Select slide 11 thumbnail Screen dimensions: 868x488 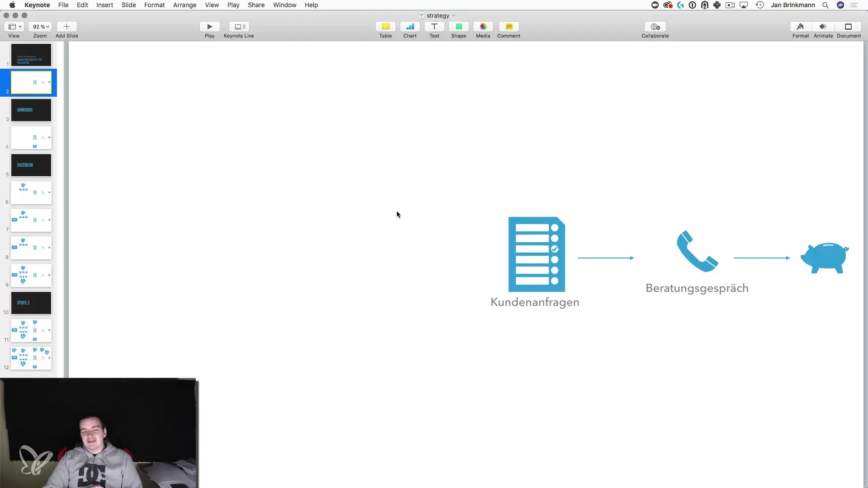click(31, 330)
